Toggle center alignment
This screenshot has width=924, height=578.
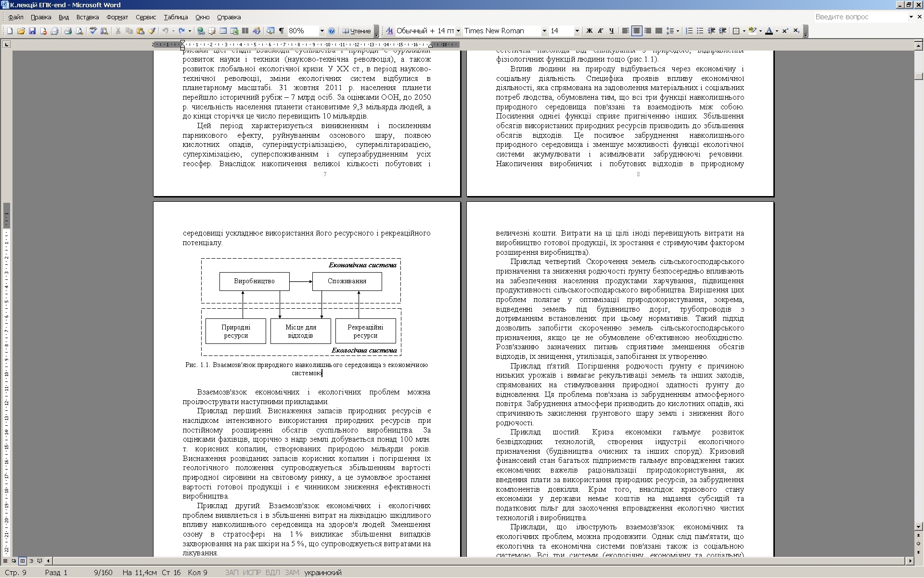point(636,31)
